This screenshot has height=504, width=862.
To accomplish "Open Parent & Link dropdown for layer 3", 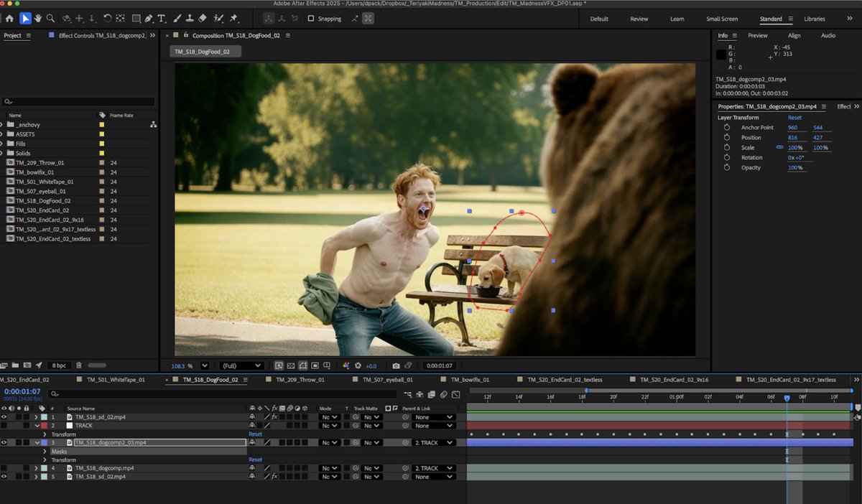I will click(434, 443).
